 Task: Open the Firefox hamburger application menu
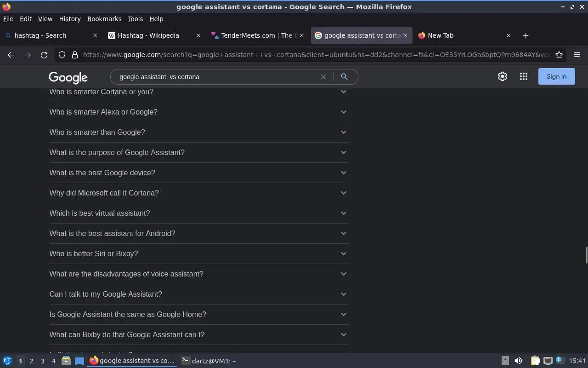pos(577,55)
